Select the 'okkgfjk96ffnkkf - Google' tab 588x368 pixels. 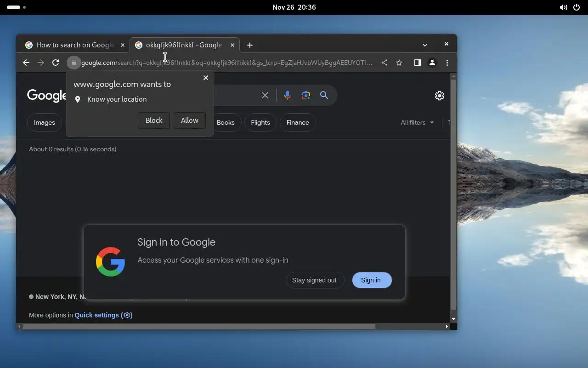pyautogui.click(x=185, y=45)
